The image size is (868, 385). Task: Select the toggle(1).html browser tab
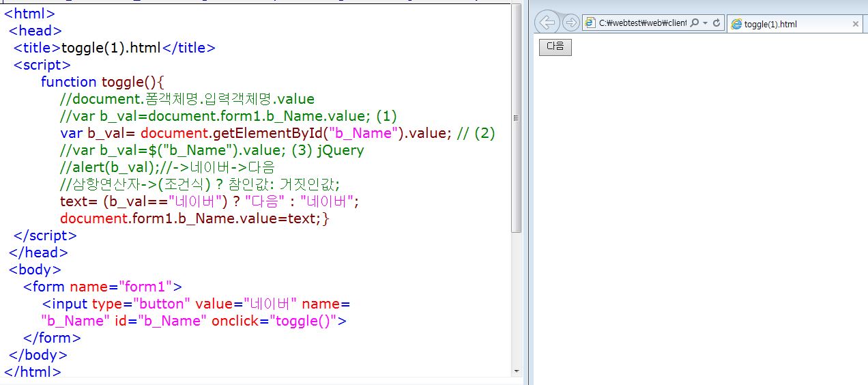pyautogui.click(x=795, y=24)
